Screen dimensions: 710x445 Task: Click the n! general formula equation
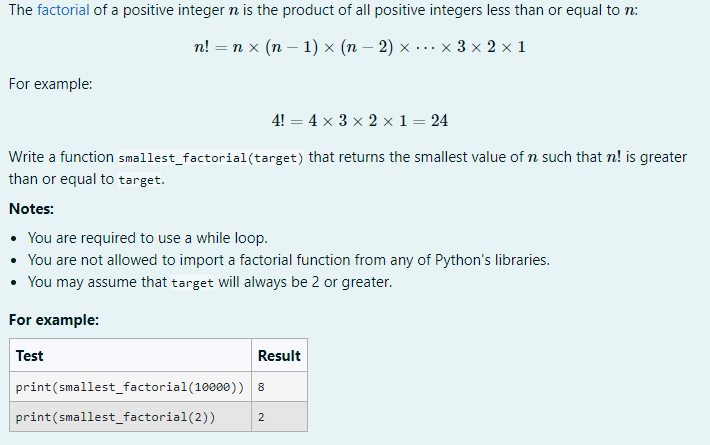pyautogui.click(x=360, y=47)
